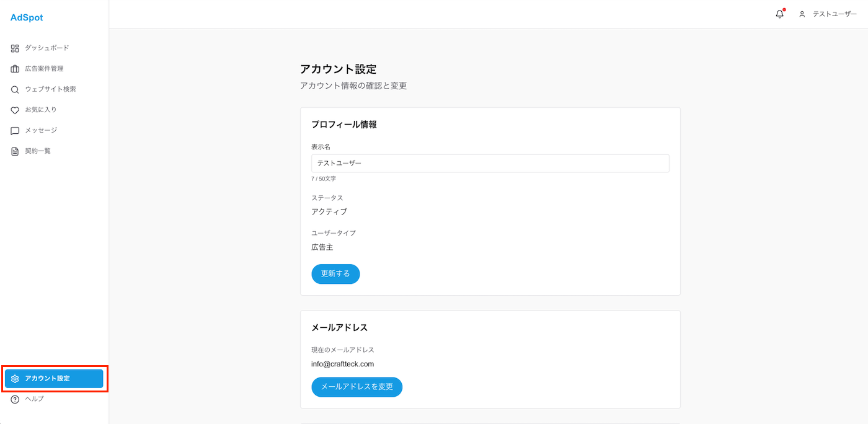Click the メールアドレスを変更 button
Screen dimensions: 868x424
pyautogui.click(x=356, y=387)
